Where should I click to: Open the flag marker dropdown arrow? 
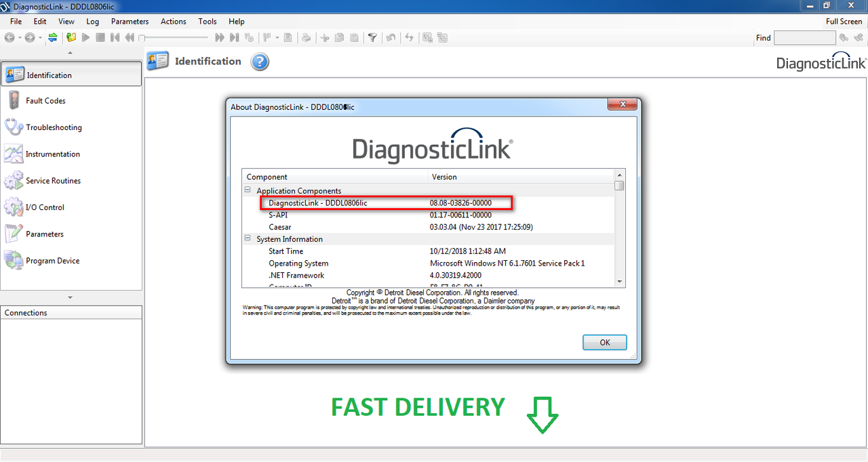[277, 37]
